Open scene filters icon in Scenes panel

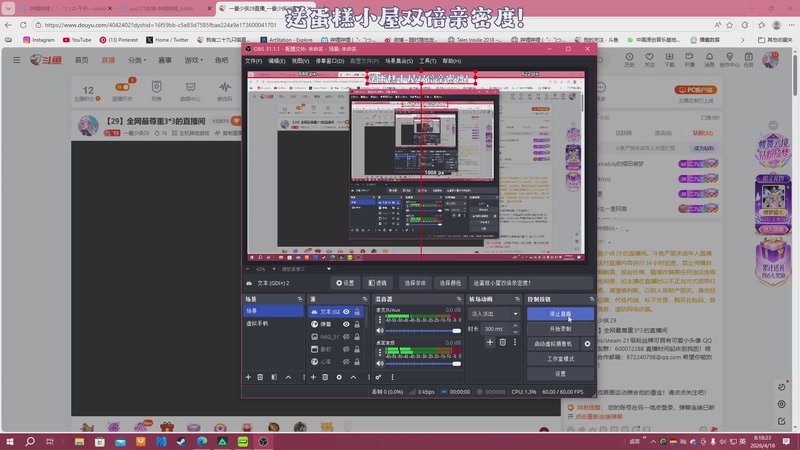(x=274, y=377)
